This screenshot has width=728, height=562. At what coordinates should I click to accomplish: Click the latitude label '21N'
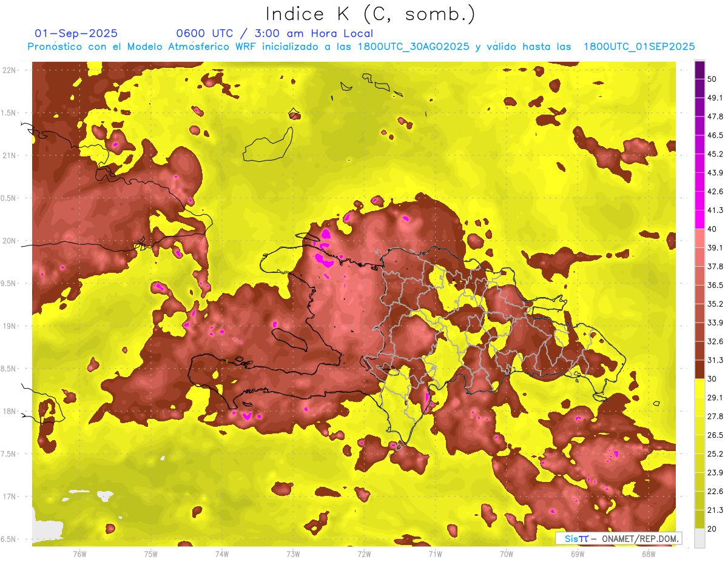[x=9, y=155]
